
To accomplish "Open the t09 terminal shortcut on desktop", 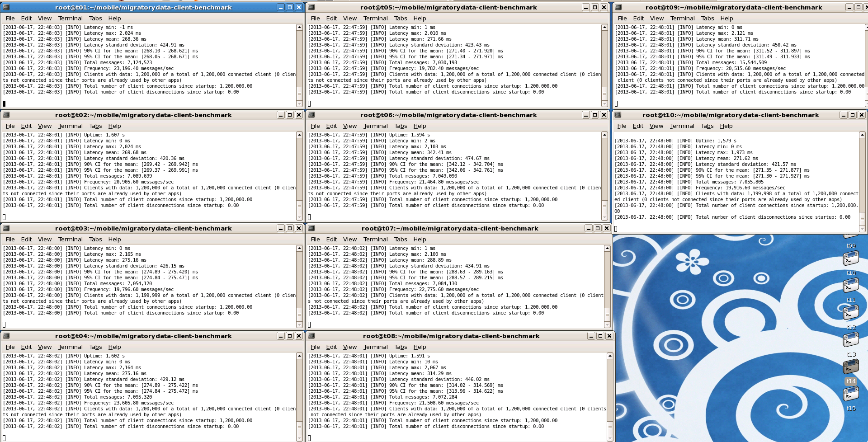I will click(852, 259).
